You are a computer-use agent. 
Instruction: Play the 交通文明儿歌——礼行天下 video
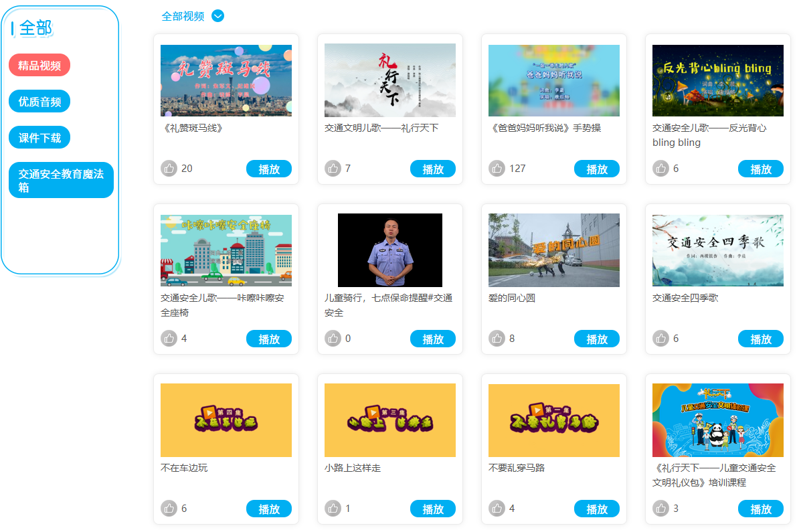(432, 169)
